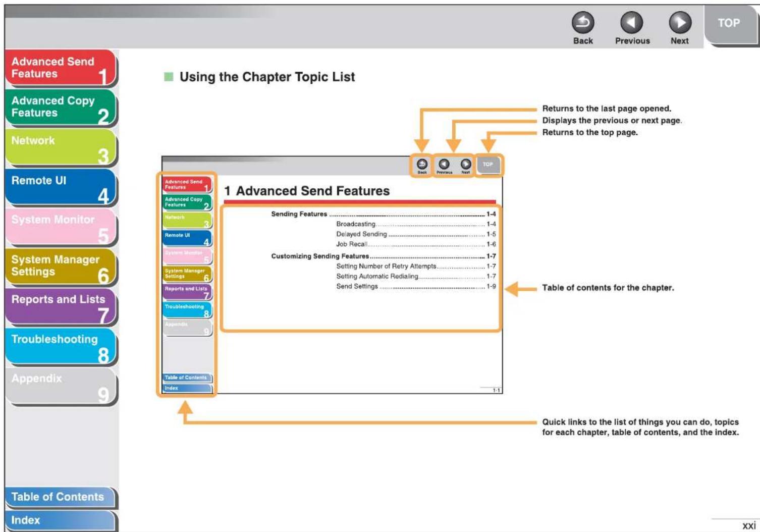Click the "Delayed Sending" 1-5 contents entry
Screen dimensions: 760x532
point(416,234)
